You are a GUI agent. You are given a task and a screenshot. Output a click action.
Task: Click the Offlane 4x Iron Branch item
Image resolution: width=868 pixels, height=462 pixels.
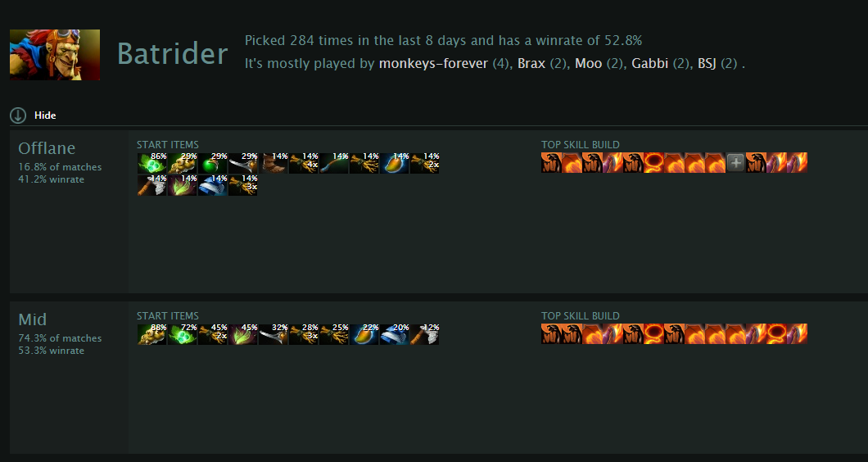(x=303, y=163)
